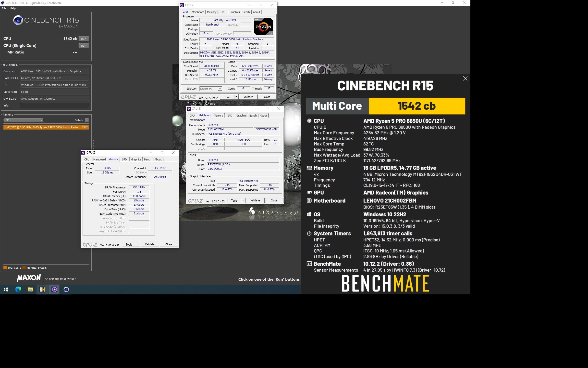Click the Info input field
The width and height of the screenshot is (588, 368).
pyautogui.click(x=54, y=105)
